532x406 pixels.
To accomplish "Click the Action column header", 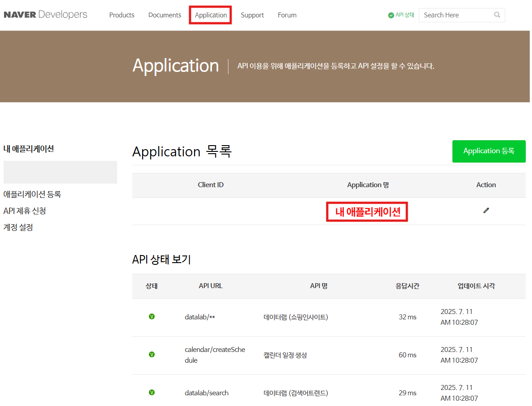I will [486, 185].
